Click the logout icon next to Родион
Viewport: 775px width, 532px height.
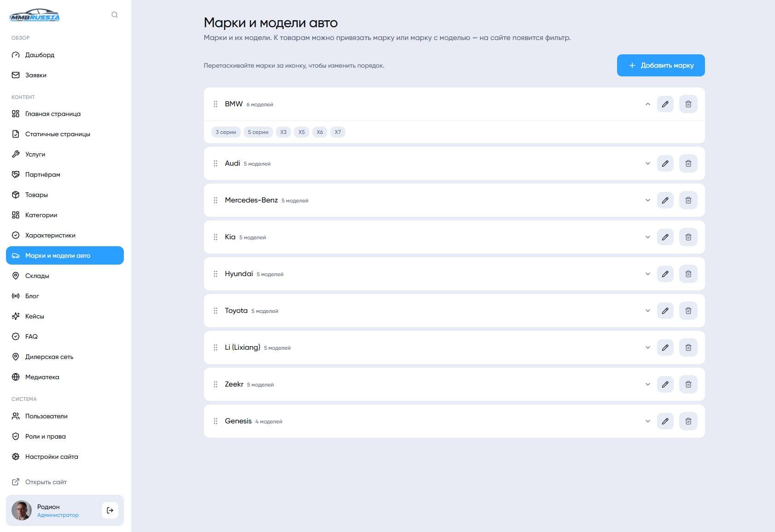coord(110,510)
